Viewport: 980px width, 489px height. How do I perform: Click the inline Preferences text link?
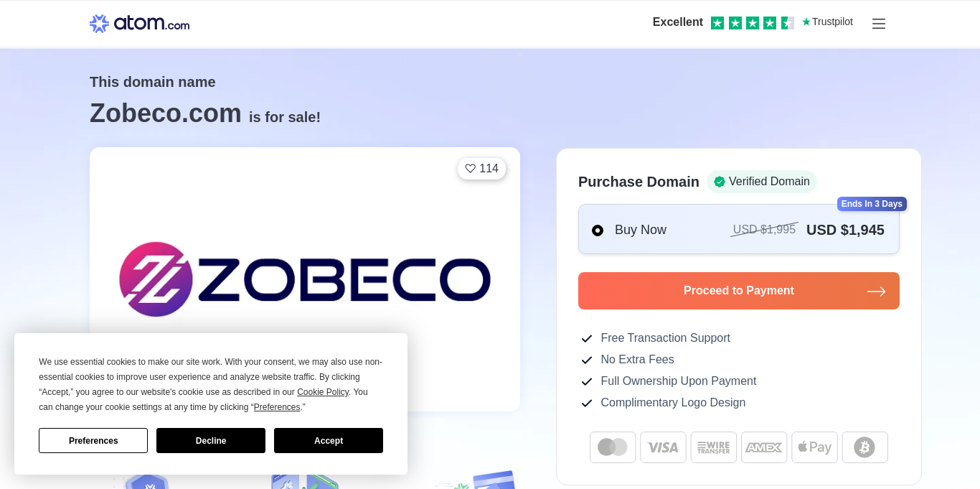point(277,407)
